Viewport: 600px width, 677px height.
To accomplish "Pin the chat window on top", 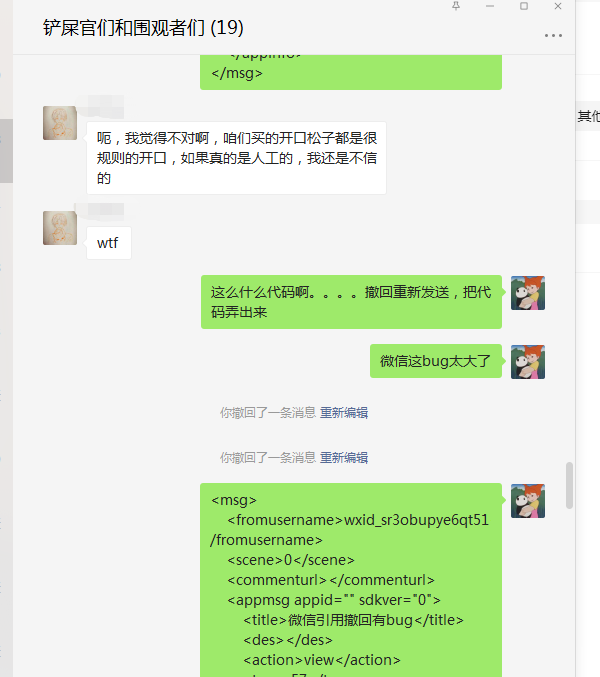I will (456, 6).
